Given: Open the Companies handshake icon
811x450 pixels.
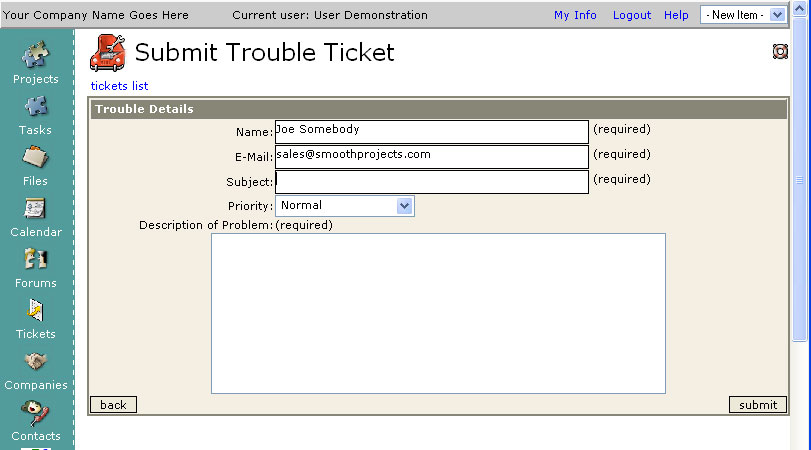Looking at the screenshot, I should pyautogui.click(x=35, y=362).
